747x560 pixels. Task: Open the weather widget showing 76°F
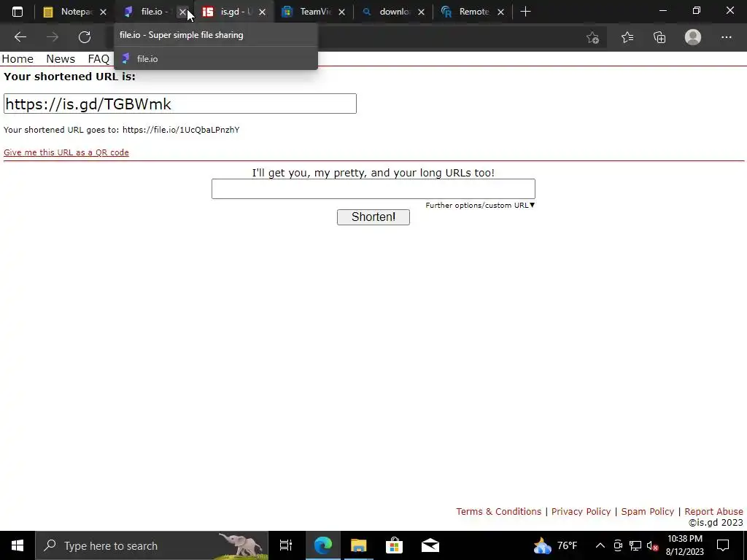555,545
